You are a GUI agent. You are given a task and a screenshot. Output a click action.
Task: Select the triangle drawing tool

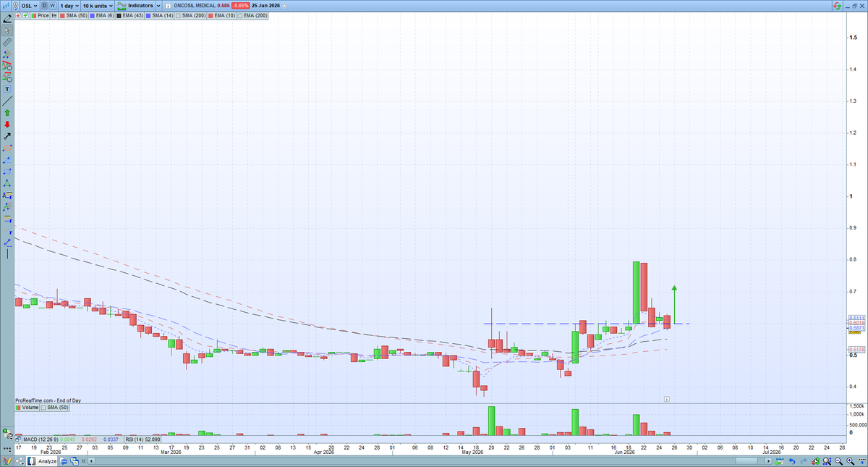point(7,183)
